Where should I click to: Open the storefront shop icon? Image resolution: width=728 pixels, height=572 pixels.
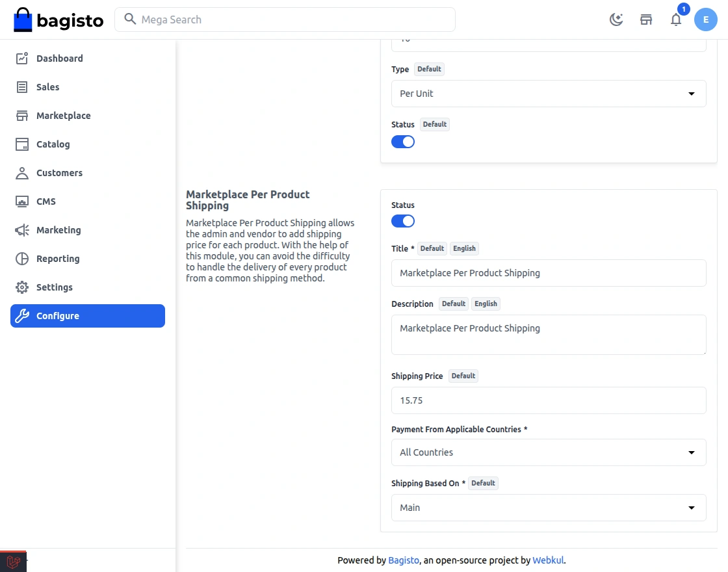(x=646, y=19)
